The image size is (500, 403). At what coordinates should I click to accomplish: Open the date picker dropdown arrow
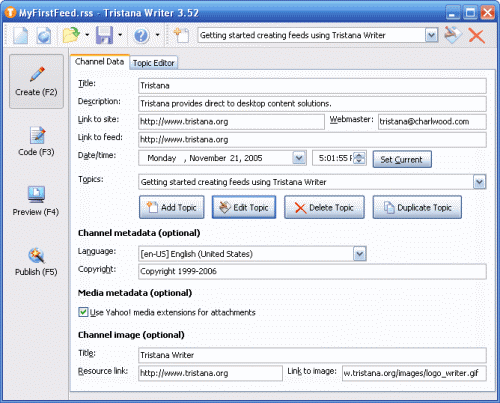click(x=299, y=158)
